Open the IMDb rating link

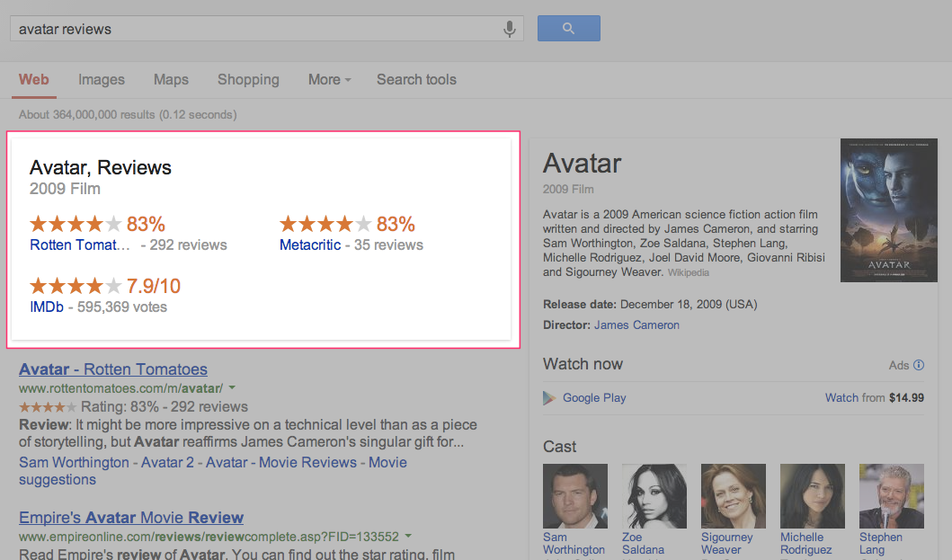click(47, 307)
